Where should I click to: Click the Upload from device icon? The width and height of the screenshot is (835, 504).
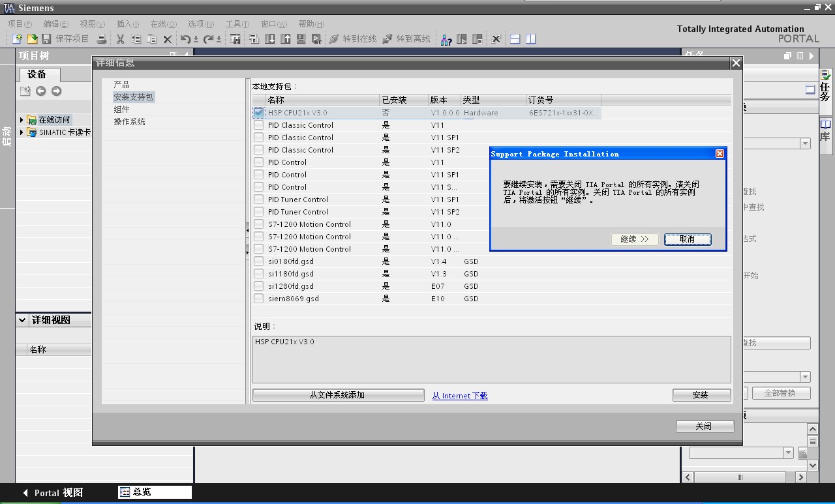pos(285,39)
